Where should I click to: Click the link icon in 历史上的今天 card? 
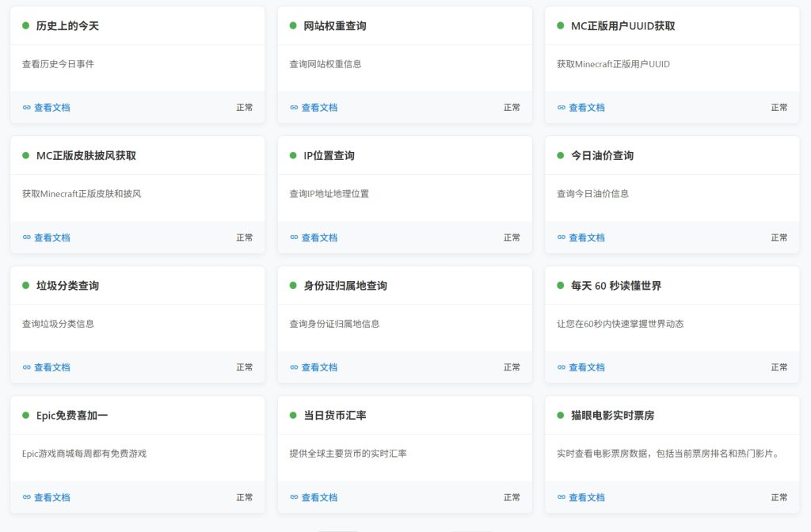[27, 108]
